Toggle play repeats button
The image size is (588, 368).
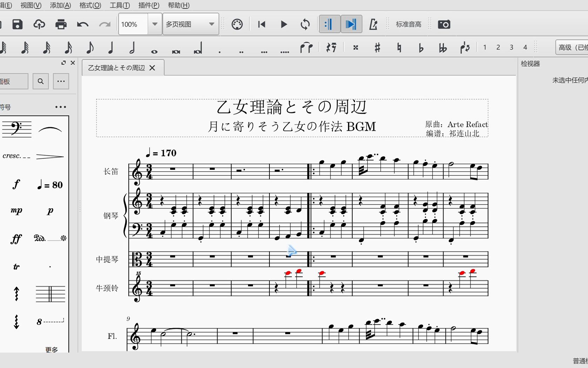(329, 24)
